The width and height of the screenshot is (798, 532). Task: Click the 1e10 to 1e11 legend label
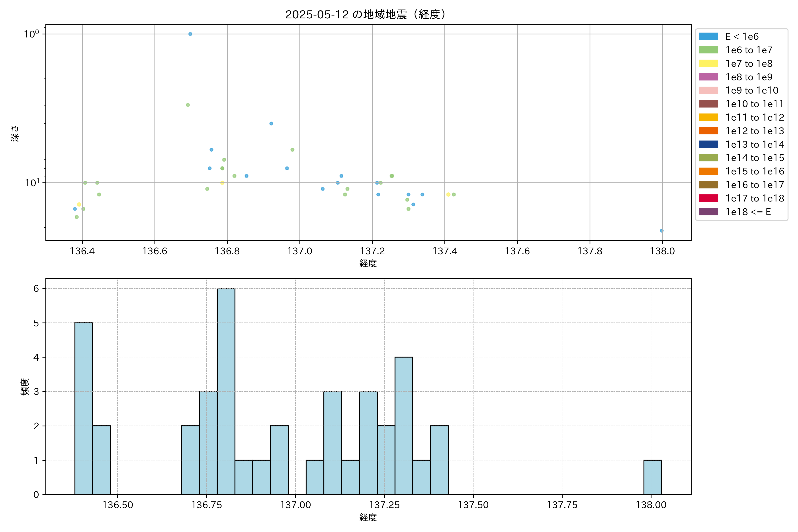[x=755, y=104]
